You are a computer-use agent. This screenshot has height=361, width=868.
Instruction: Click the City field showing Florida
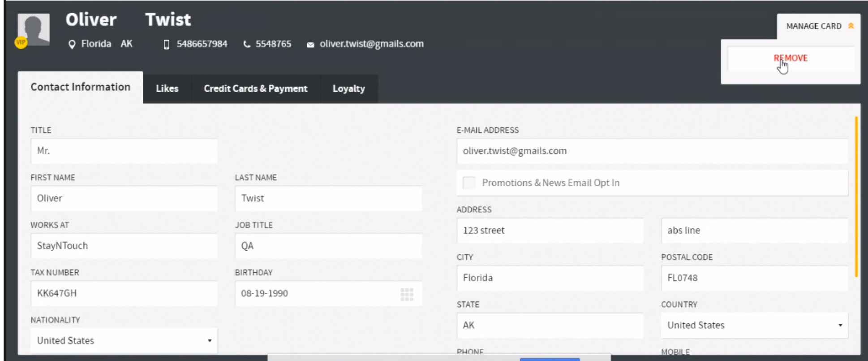pos(550,278)
